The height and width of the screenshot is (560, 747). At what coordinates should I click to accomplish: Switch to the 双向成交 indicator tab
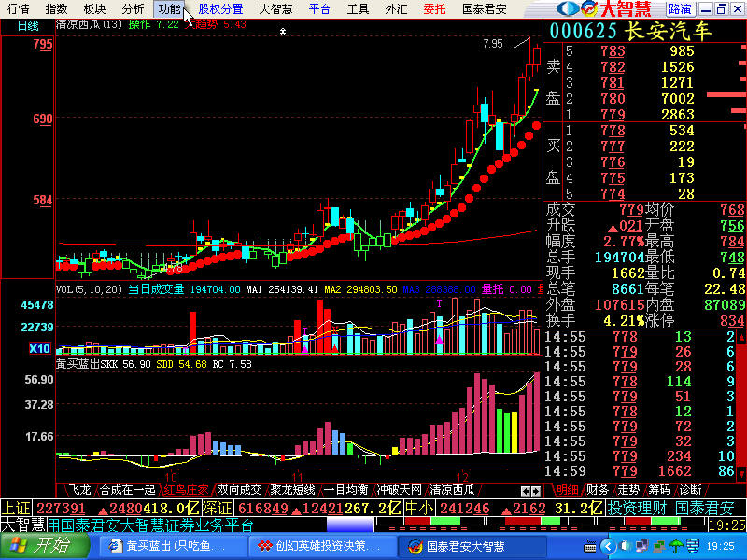[x=239, y=490]
